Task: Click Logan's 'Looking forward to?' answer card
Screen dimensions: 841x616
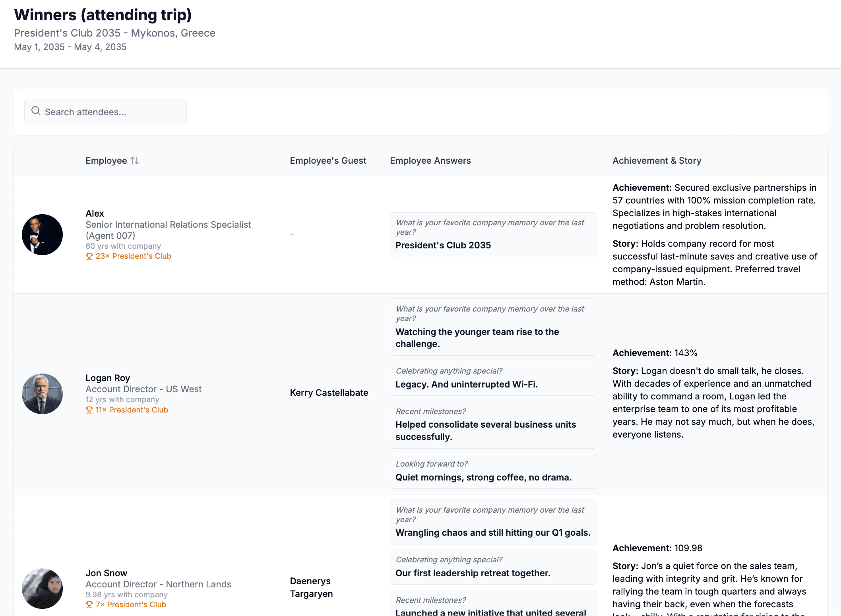Action: [493, 471]
